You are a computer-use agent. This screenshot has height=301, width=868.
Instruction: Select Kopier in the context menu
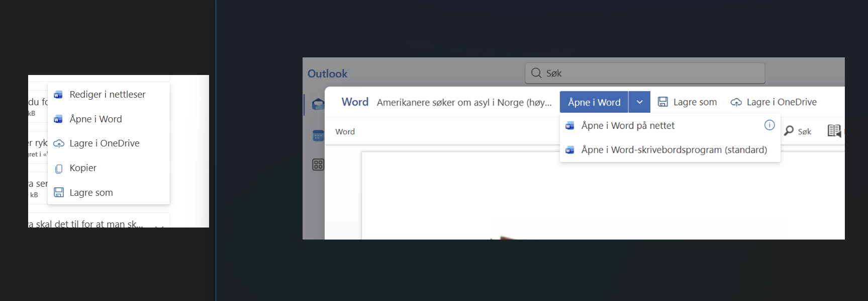coord(109,168)
